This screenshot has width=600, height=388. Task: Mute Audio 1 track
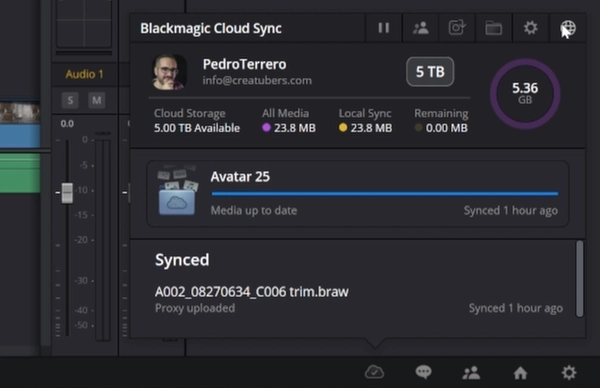point(96,101)
